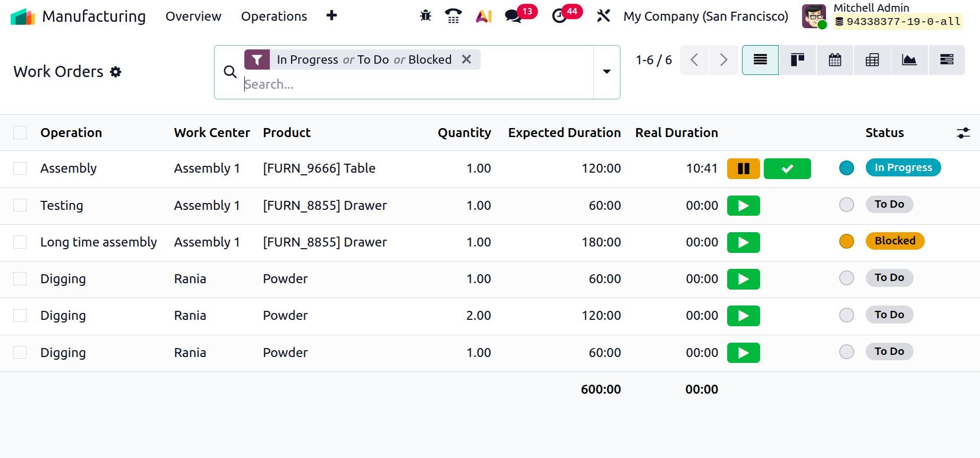Expand the search filter options dropdown
980x458 pixels.
pos(607,72)
